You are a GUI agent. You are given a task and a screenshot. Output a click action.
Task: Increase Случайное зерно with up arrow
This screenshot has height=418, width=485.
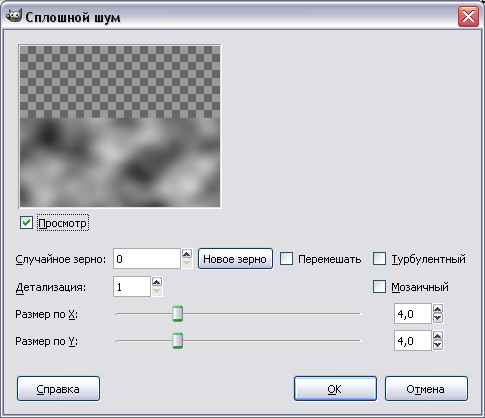[187, 254]
